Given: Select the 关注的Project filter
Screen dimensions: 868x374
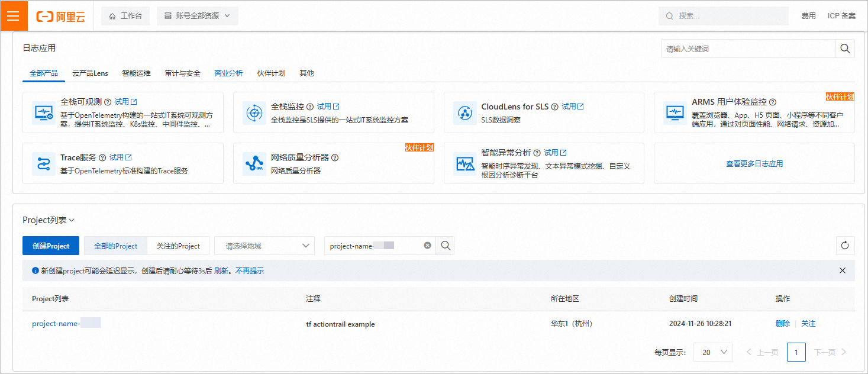Looking at the screenshot, I should click(x=178, y=246).
